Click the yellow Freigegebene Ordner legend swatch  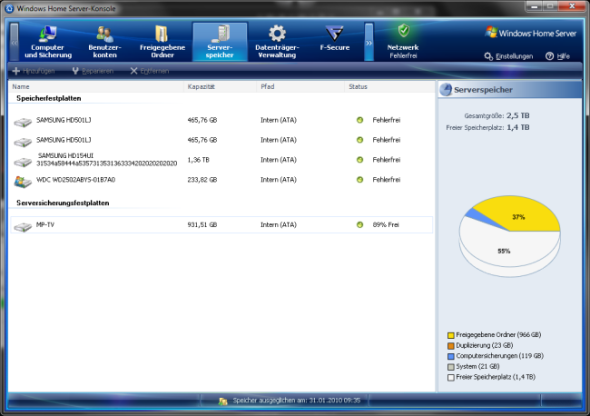[451, 335]
